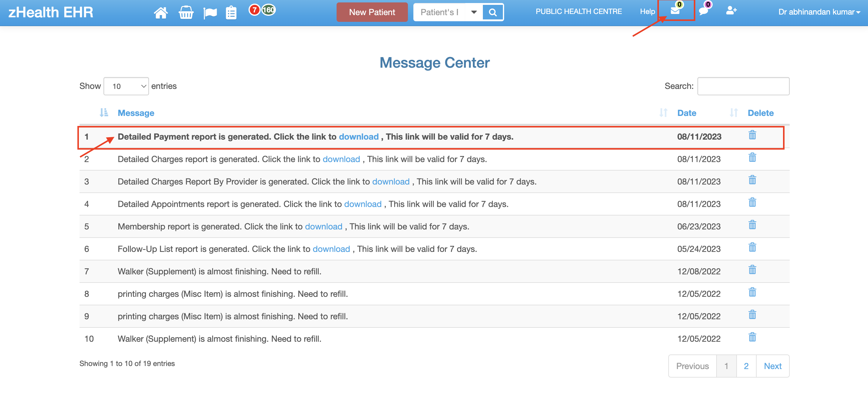Click the magnifier search button
The width and height of the screenshot is (868, 400).
[493, 12]
